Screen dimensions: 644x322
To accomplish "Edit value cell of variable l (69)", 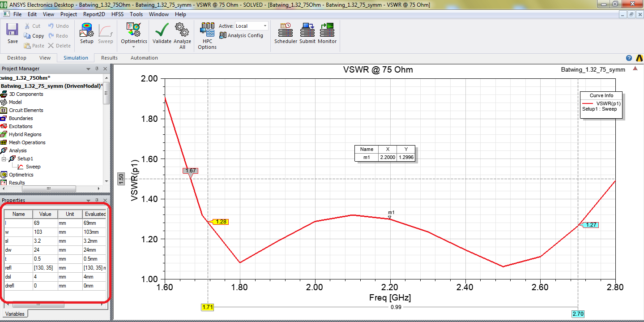I will coord(45,223).
